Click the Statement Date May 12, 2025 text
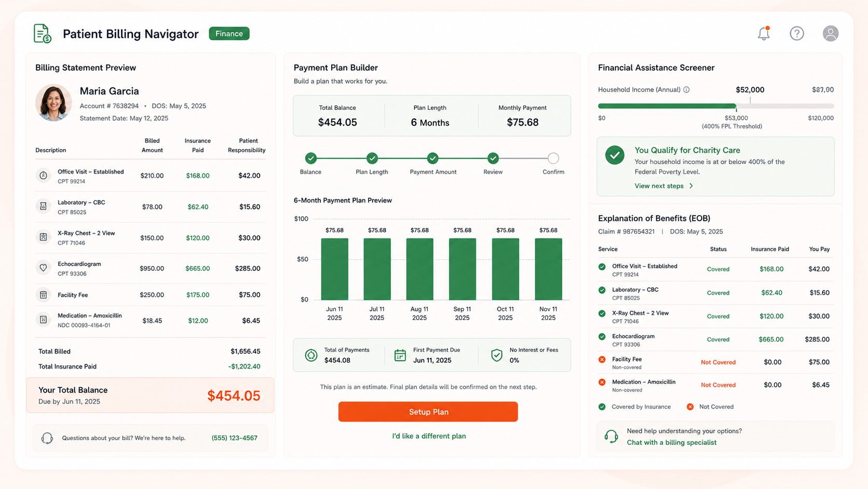 click(x=124, y=118)
